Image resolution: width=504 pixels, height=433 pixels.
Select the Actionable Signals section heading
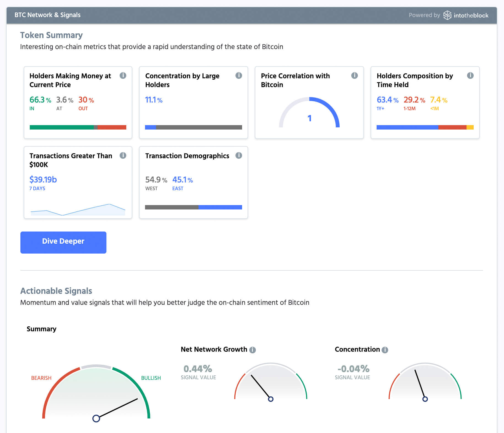(56, 291)
